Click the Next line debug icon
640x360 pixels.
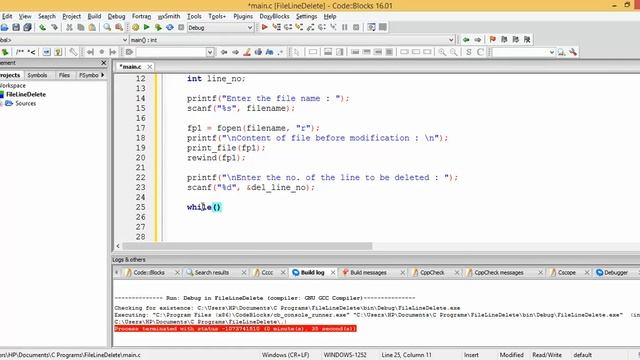[288, 27]
